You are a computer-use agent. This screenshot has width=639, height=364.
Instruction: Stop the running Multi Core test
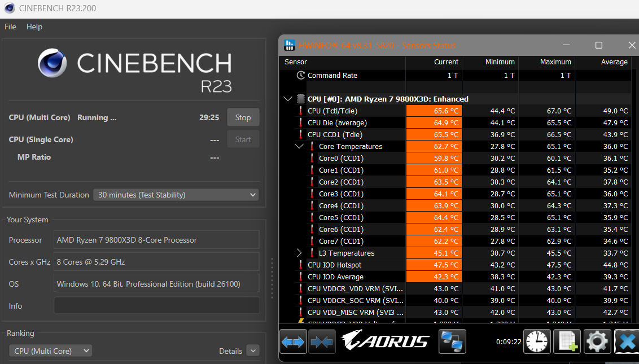click(243, 117)
